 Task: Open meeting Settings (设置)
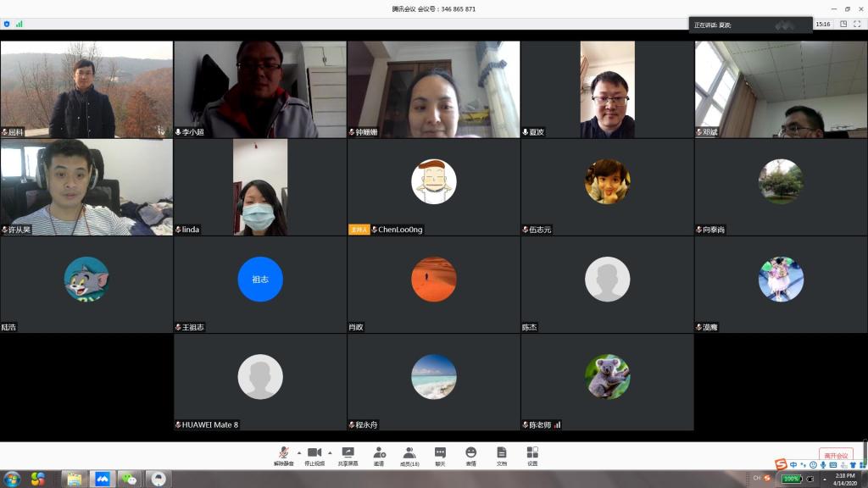click(531, 455)
